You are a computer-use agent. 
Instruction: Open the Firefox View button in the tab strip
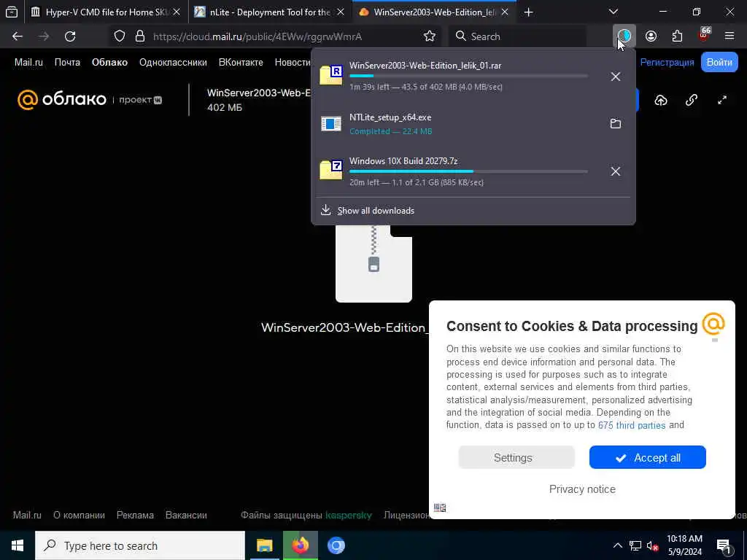point(12,12)
